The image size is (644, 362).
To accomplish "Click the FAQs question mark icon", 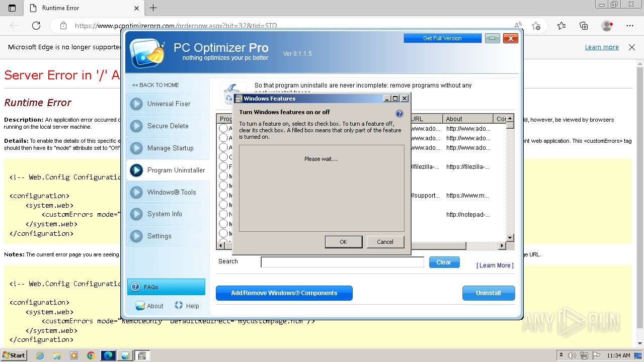I will click(x=135, y=287).
